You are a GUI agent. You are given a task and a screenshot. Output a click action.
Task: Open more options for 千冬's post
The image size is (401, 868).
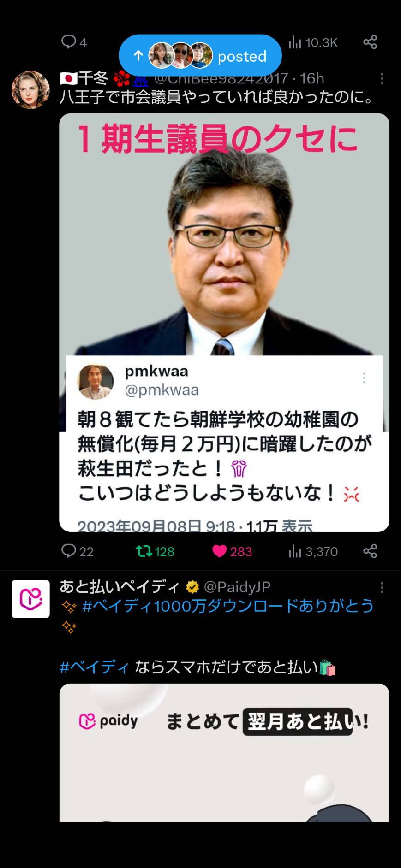pos(382,79)
